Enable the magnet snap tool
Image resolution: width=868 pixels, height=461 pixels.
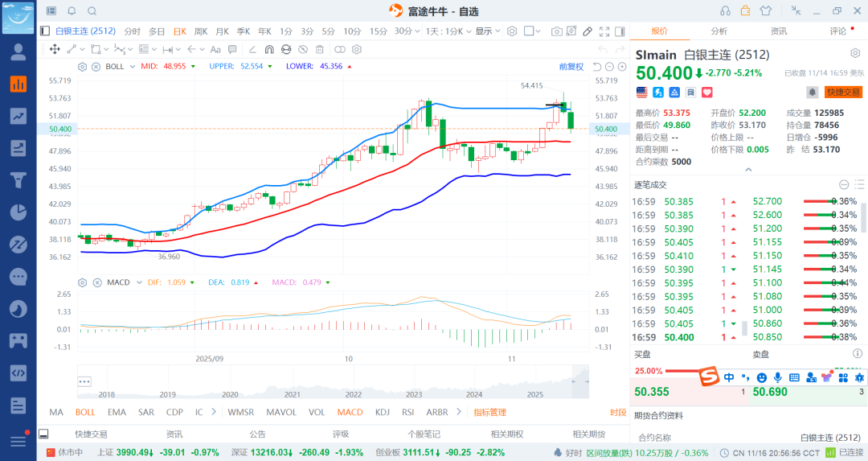269,49
